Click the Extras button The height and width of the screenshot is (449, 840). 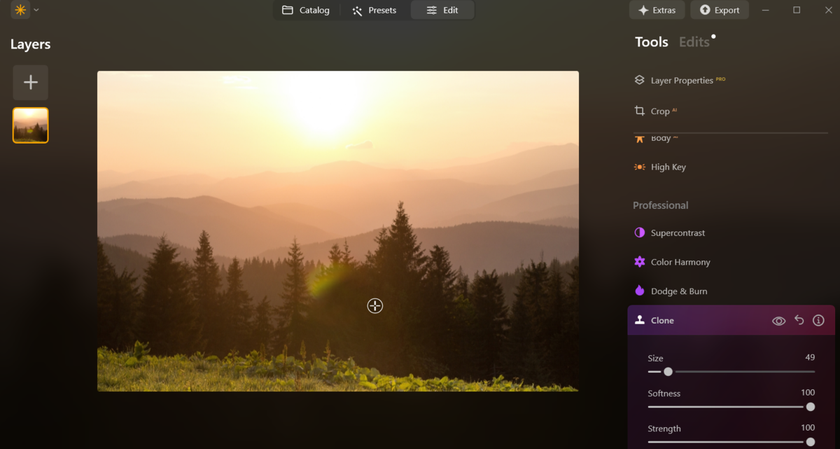(x=657, y=10)
